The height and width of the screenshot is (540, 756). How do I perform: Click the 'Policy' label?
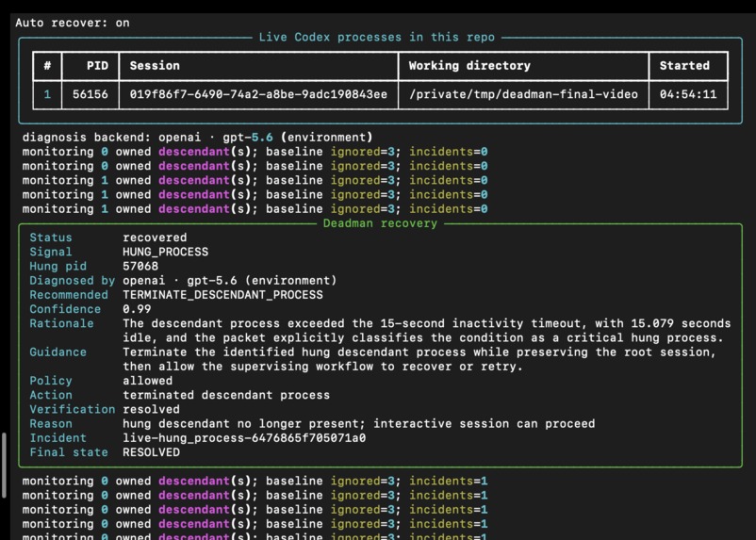click(x=51, y=381)
